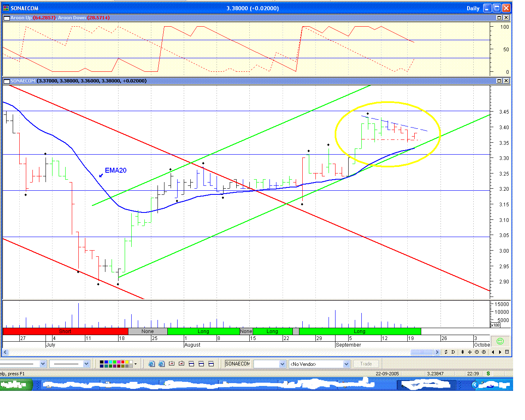
Task: Click the vertical rescale arrows icon
Action: pyautogui.click(x=463, y=352)
